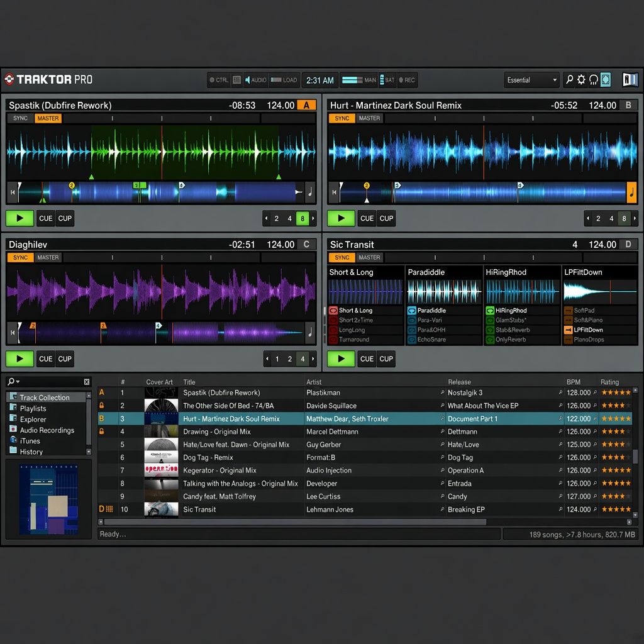Image resolution: width=644 pixels, height=644 pixels.
Task: Click the CTRL indicator in header
Action: (x=219, y=80)
